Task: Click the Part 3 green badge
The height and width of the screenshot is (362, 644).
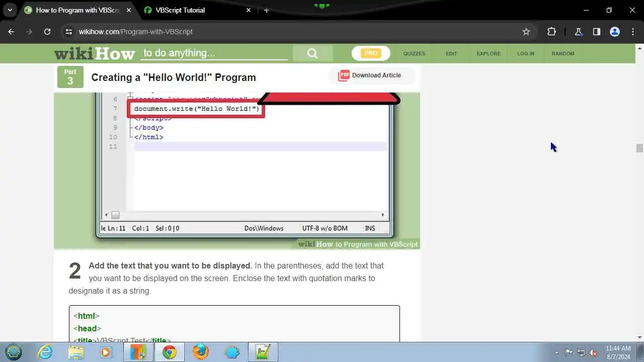Action: coord(70,77)
